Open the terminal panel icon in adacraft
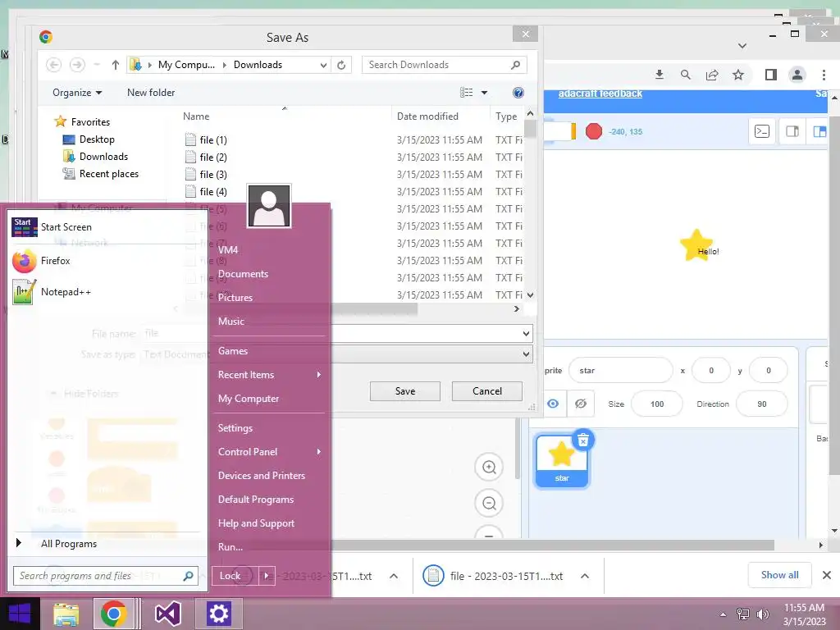 click(762, 131)
